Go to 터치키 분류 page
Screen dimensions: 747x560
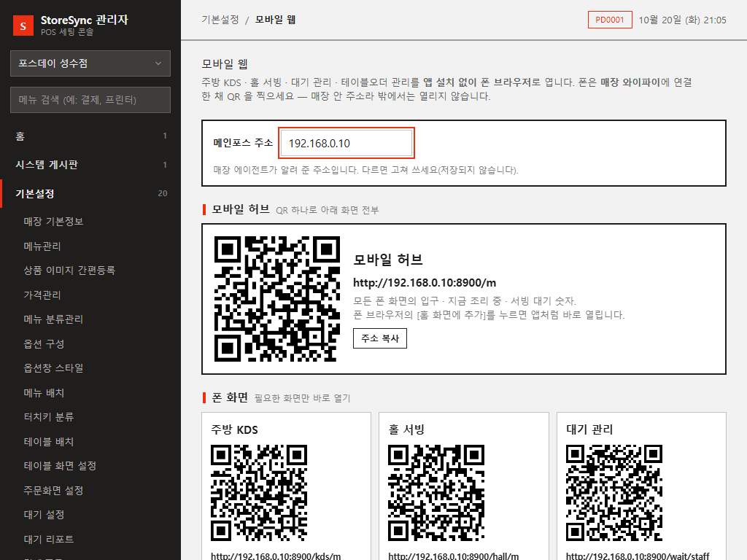(x=49, y=417)
